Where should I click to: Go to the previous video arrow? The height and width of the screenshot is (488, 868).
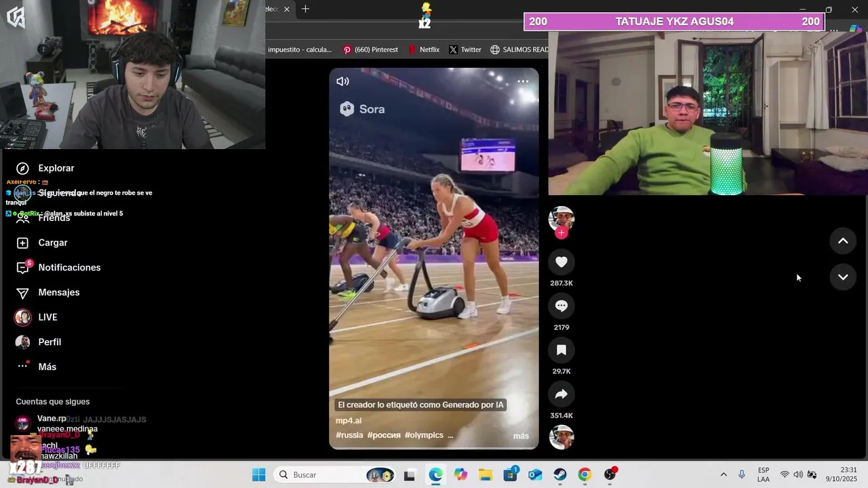click(x=843, y=241)
